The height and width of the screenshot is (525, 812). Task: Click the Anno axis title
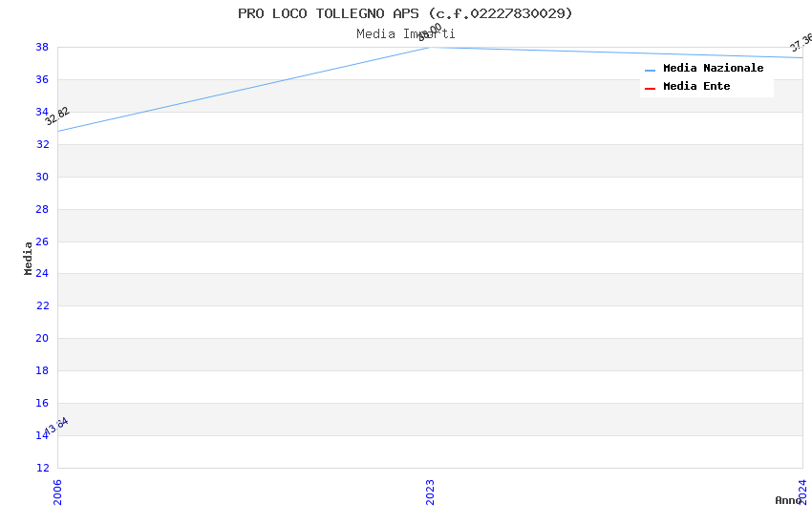click(788, 500)
